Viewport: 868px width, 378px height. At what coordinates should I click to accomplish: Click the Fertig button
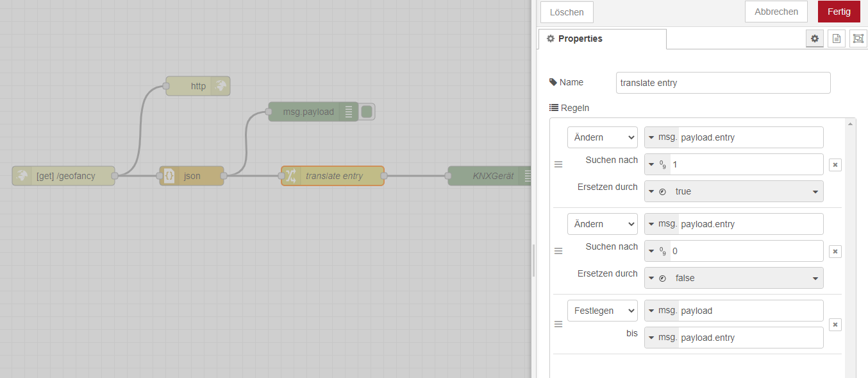point(839,12)
